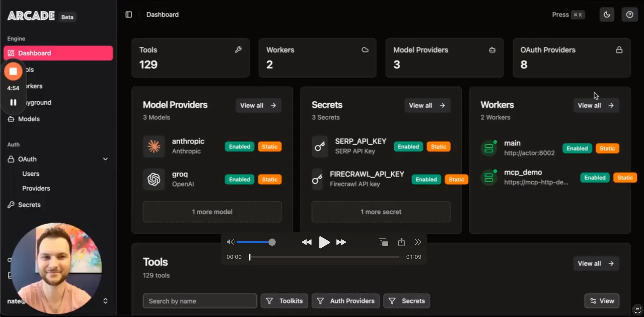Switch theme with the moon icon
The width and height of the screenshot is (644, 317).
[x=607, y=14]
